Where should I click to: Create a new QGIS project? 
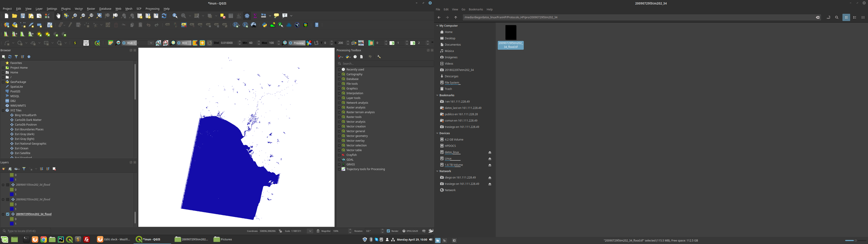[x=6, y=16]
